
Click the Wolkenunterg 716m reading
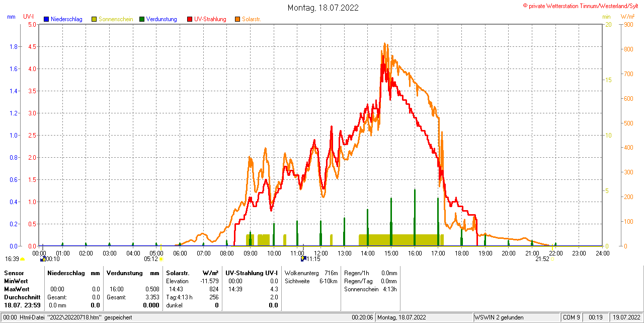311,273
